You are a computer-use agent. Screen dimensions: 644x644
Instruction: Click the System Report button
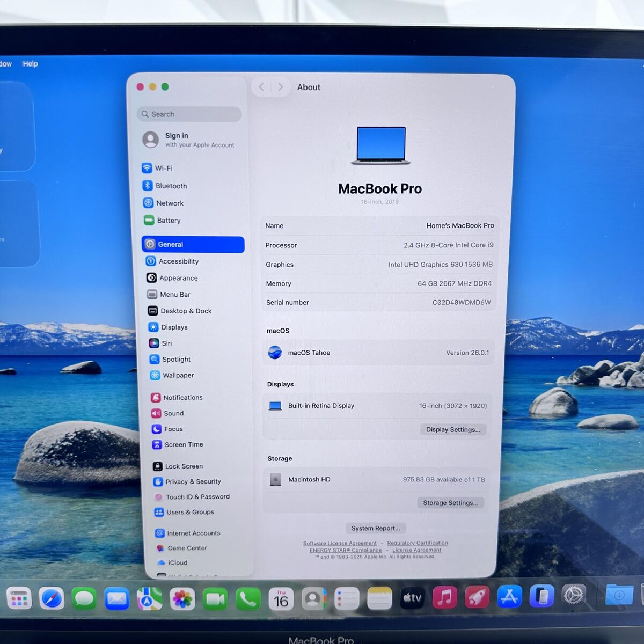coord(376,528)
